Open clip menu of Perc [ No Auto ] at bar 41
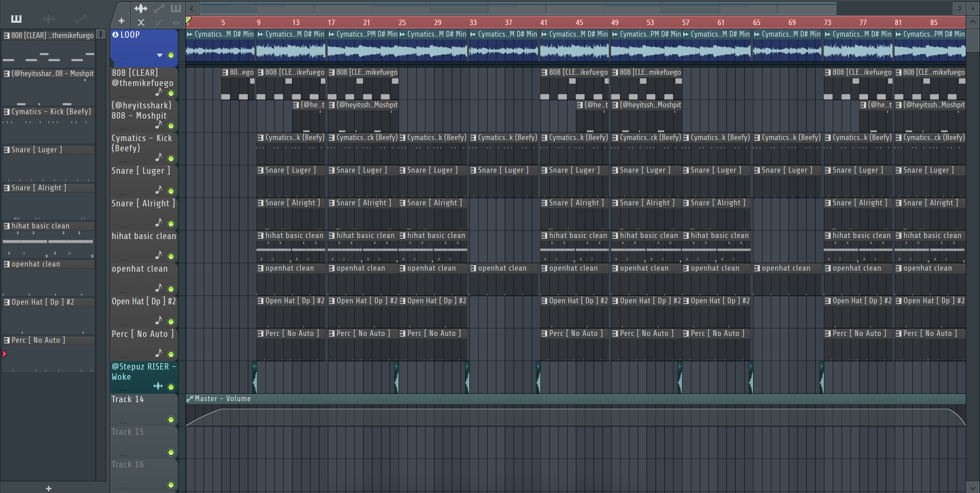This screenshot has height=493, width=980. pos(544,333)
